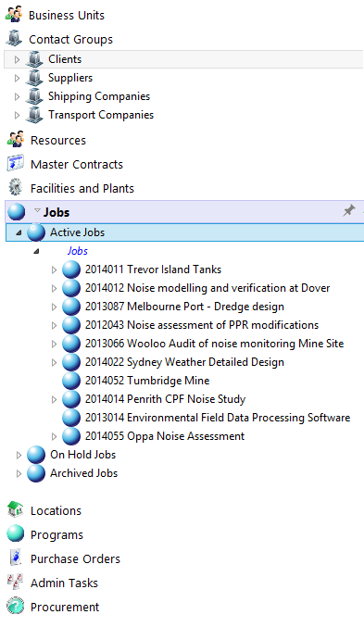
Task: Expand 2014012 Noise modelling at Dover
Action: click(x=54, y=288)
